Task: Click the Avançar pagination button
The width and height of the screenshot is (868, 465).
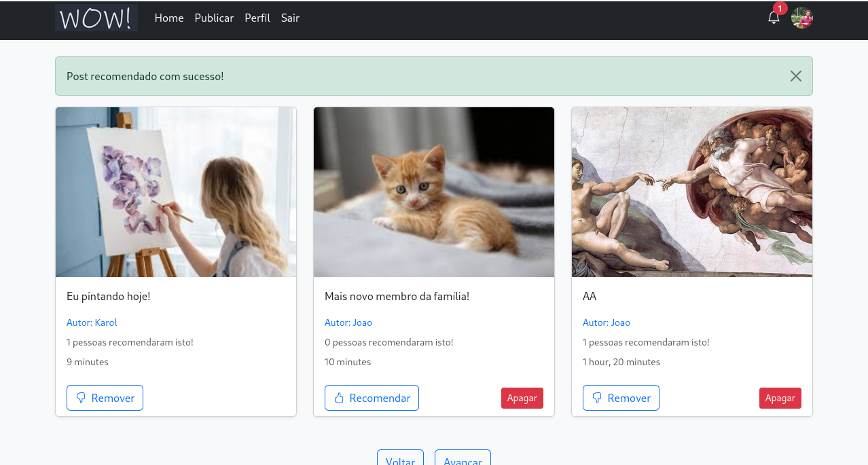Action: pyautogui.click(x=463, y=458)
